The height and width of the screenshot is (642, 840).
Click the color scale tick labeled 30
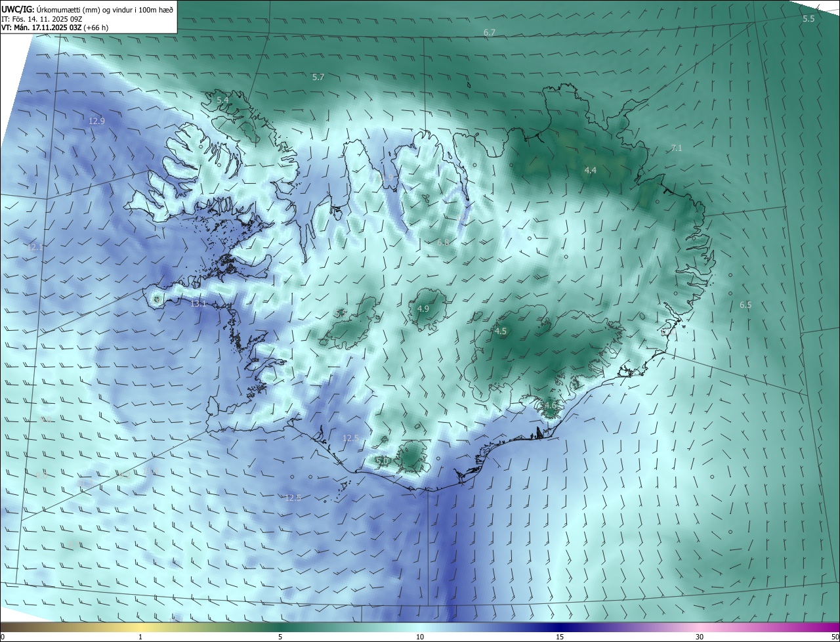tap(700, 637)
